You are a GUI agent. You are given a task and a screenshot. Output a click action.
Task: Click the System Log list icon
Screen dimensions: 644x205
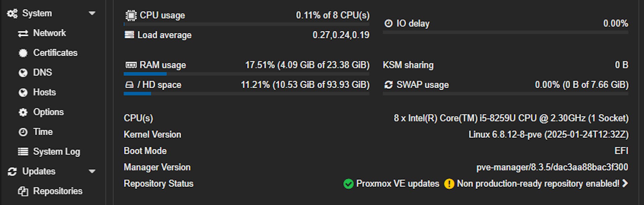[x=23, y=152]
